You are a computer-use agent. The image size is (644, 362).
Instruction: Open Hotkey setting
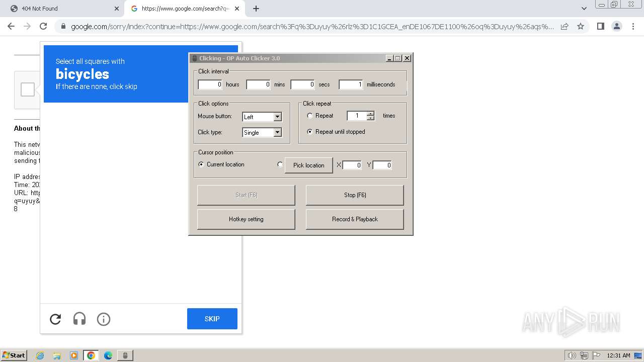(246, 219)
